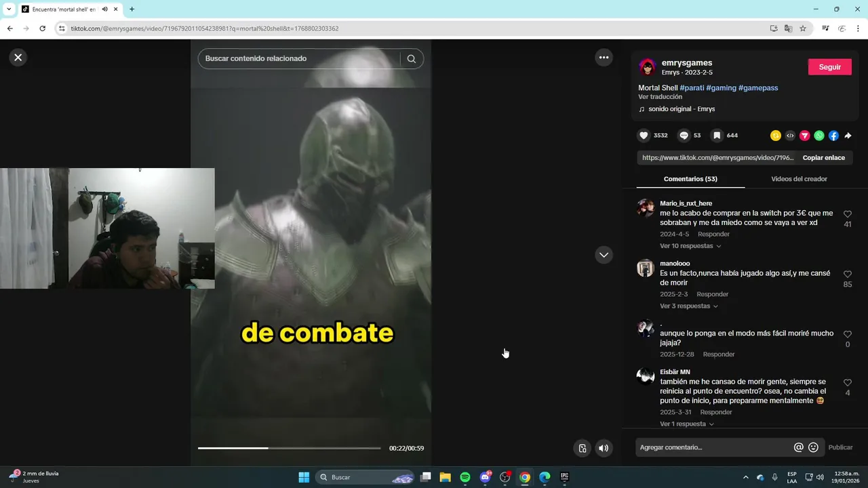The width and height of the screenshot is (868, 488).
Task: Open a new Chrome tab
Action: [x=132, y=9]
